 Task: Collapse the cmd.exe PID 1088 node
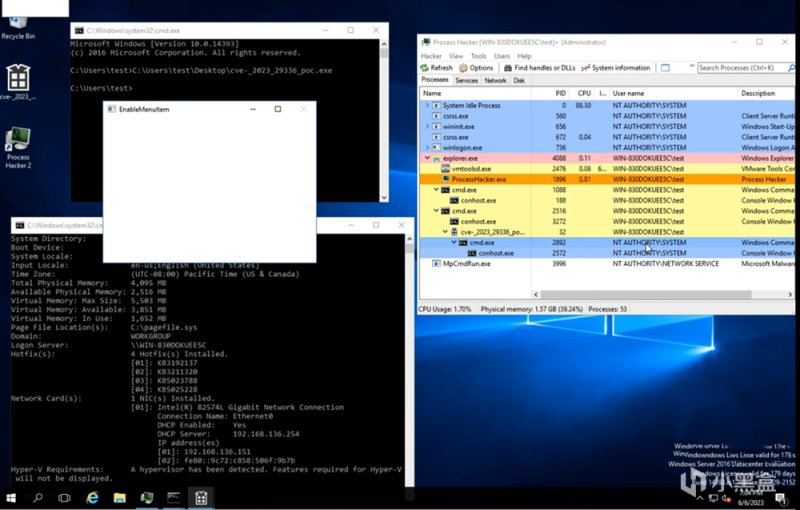436,190
